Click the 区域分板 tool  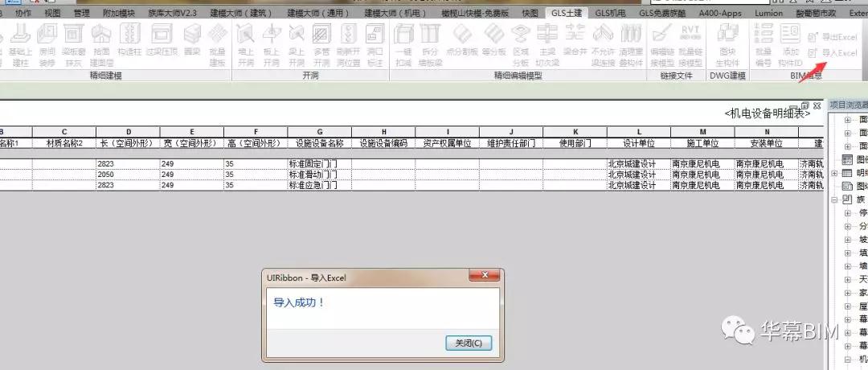click(x=520, y=45)
